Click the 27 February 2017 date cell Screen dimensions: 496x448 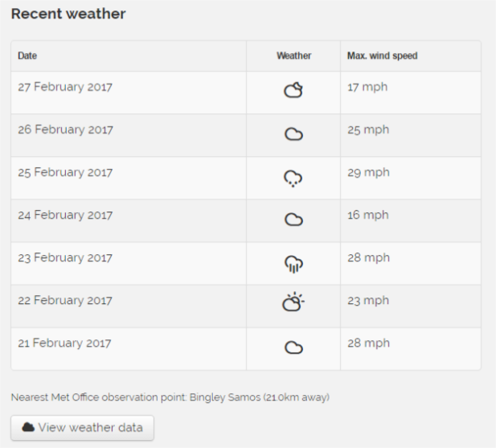(129, 92)
